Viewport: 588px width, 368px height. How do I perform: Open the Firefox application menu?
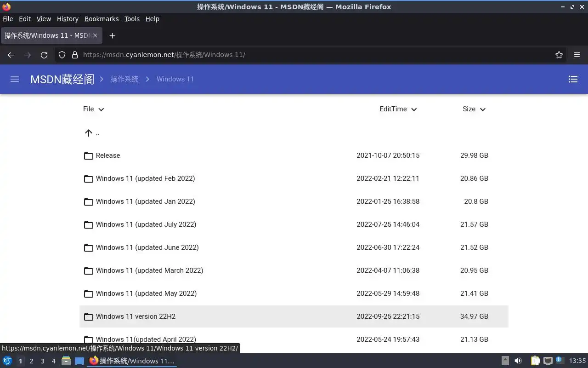[577, 55]
